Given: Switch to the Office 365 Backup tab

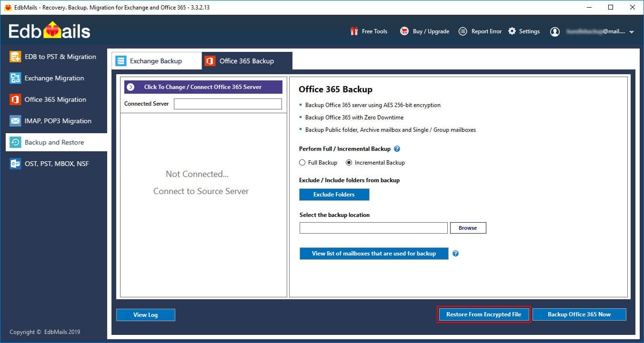Looking at the screenshot, I should point(247,61).
